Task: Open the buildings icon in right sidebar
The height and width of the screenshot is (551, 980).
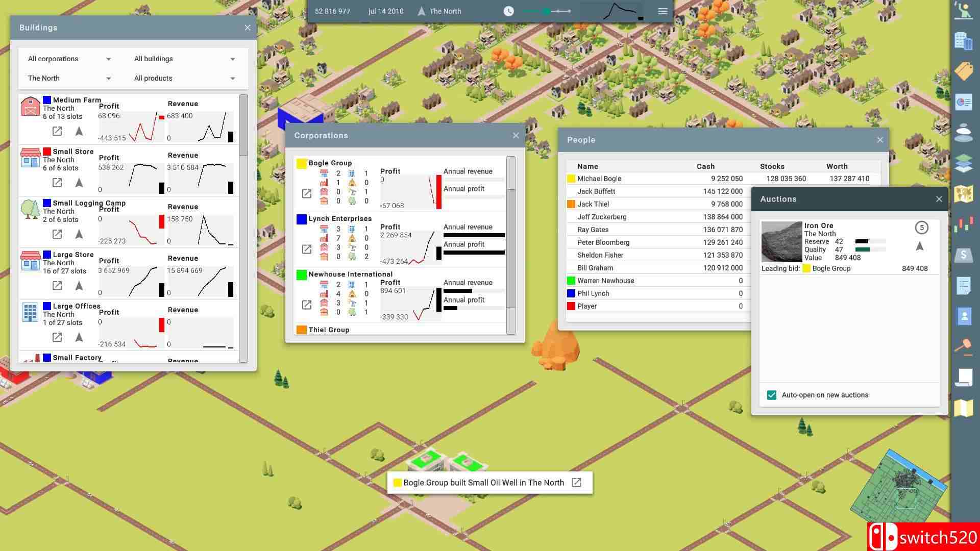Action: [x=963, y=41]
